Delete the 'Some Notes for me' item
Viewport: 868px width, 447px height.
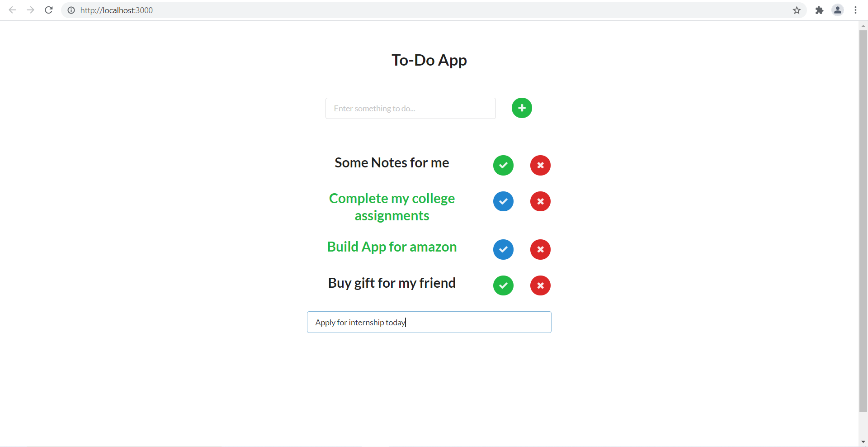[540, 165]
